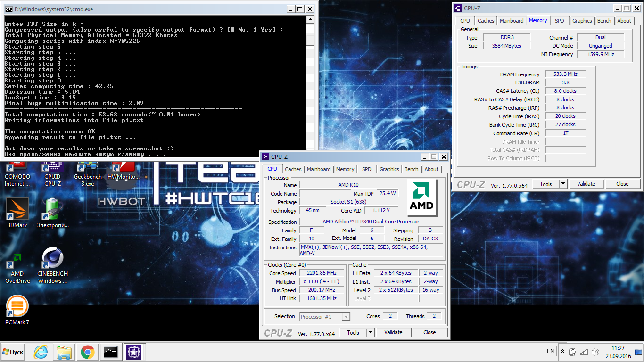This screenshot has height=362, width=644.
Task: Open the file explorer taskbar icon
Action: tap(64, 352)
